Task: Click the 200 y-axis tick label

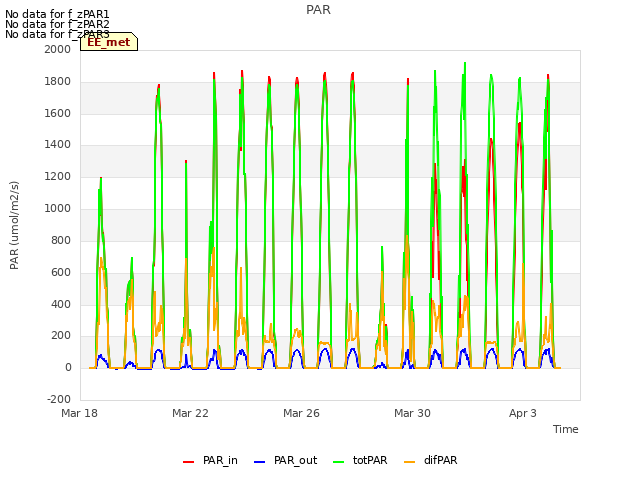Action: pos(61,336)
